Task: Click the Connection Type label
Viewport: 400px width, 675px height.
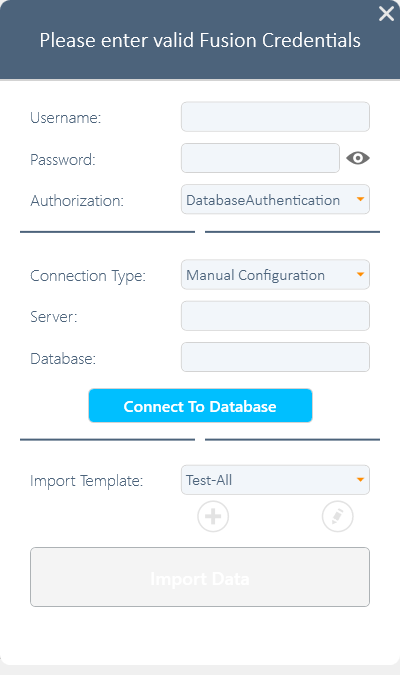Action: click(88, 276)
